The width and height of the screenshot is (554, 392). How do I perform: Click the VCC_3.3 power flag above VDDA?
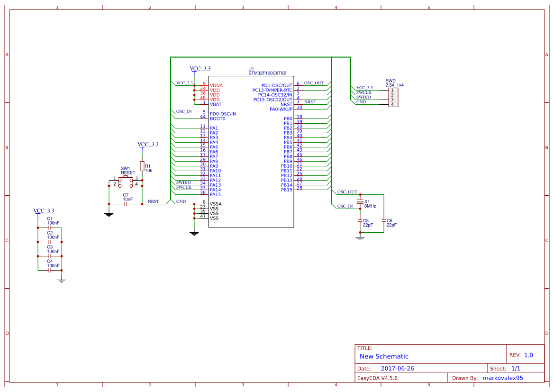click(200, 69)
